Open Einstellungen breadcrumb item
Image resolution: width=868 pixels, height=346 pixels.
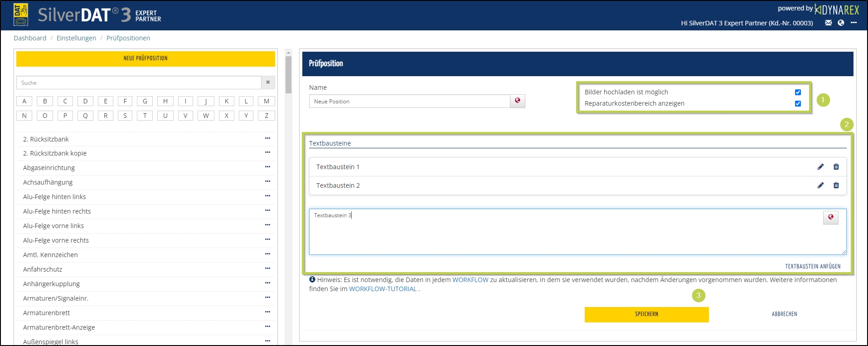click(76, 38)
